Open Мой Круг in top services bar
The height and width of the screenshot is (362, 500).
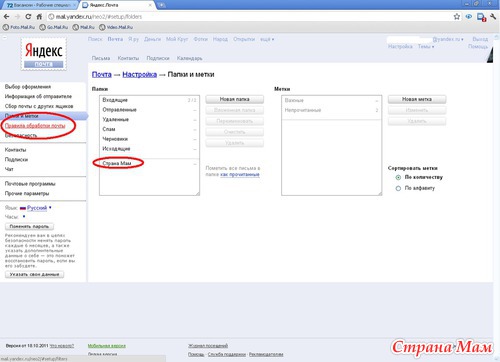click(177, 39)
